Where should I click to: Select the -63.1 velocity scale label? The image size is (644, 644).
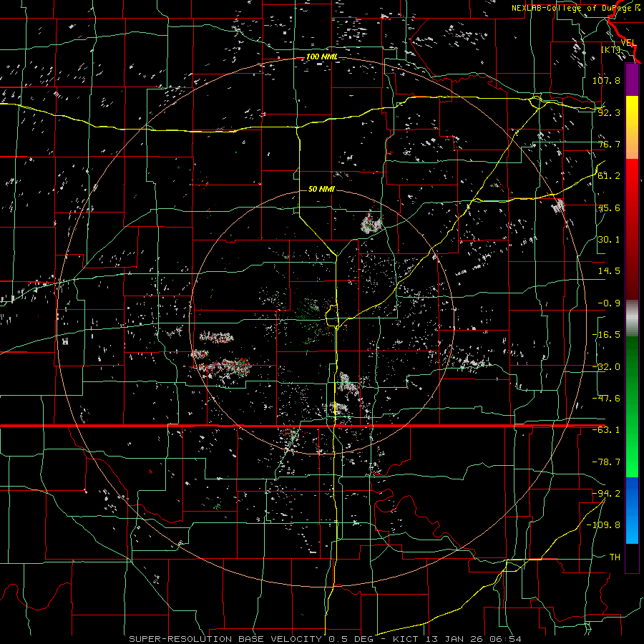click(606, 430)
